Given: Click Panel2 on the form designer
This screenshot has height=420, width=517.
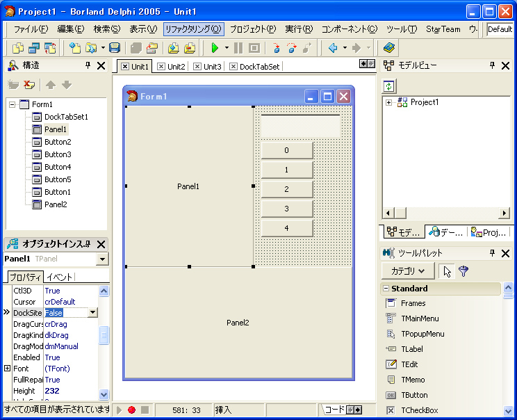Looking at the screenshot, I should 238,323.
